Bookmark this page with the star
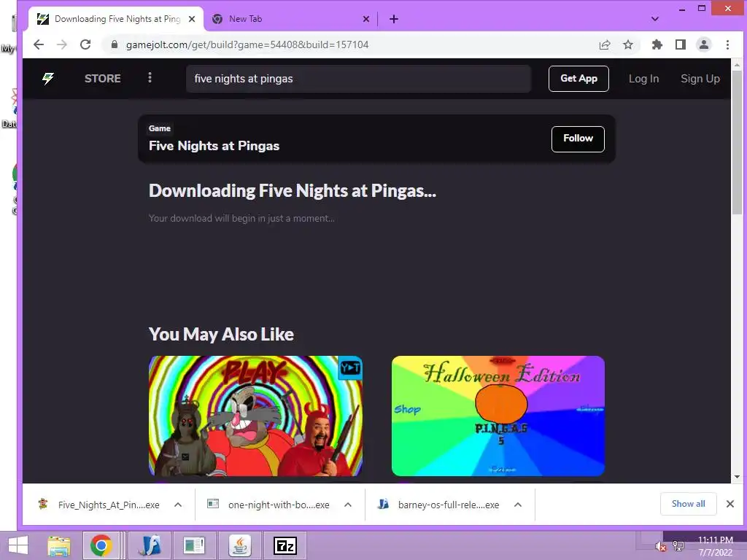 tap(628, 44)
